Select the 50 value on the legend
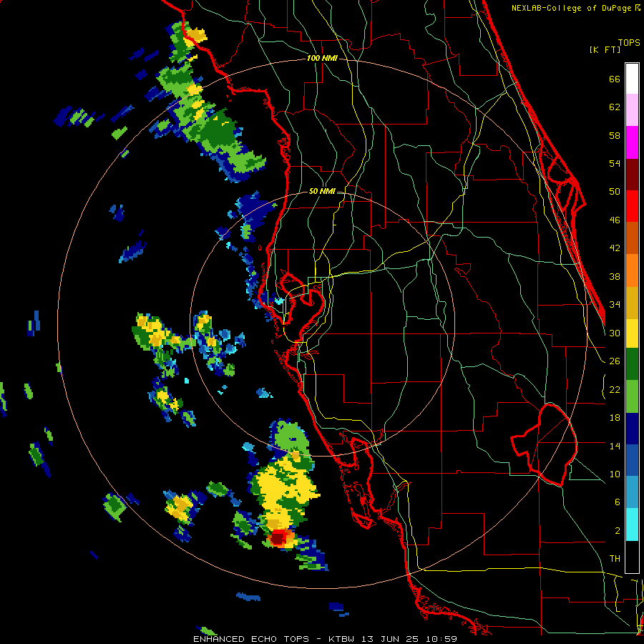 point(615,192)
